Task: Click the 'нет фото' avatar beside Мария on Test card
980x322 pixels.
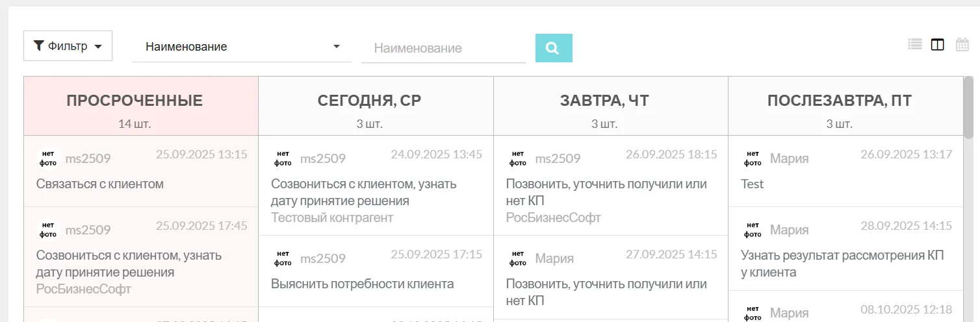Action: point(753,158)
